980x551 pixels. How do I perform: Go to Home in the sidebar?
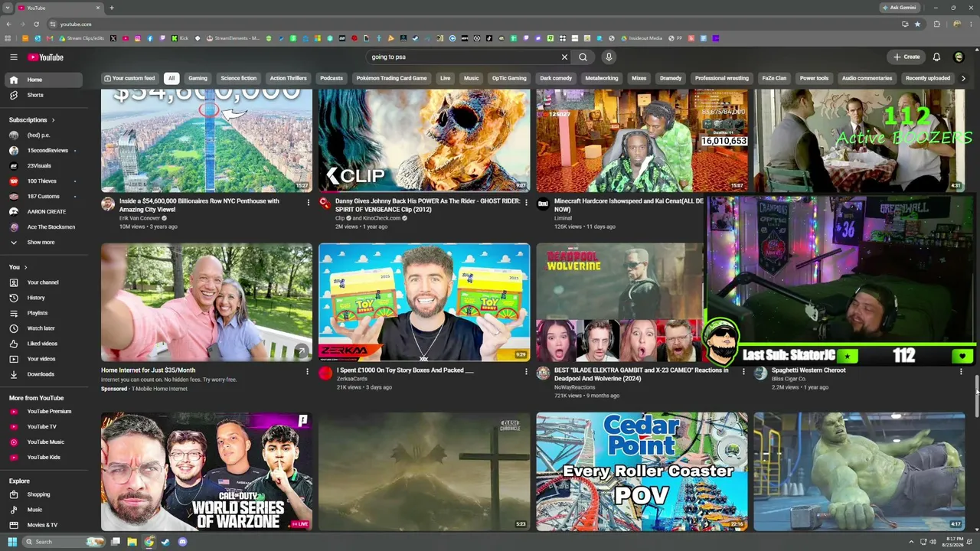click(x=45, y=80)
